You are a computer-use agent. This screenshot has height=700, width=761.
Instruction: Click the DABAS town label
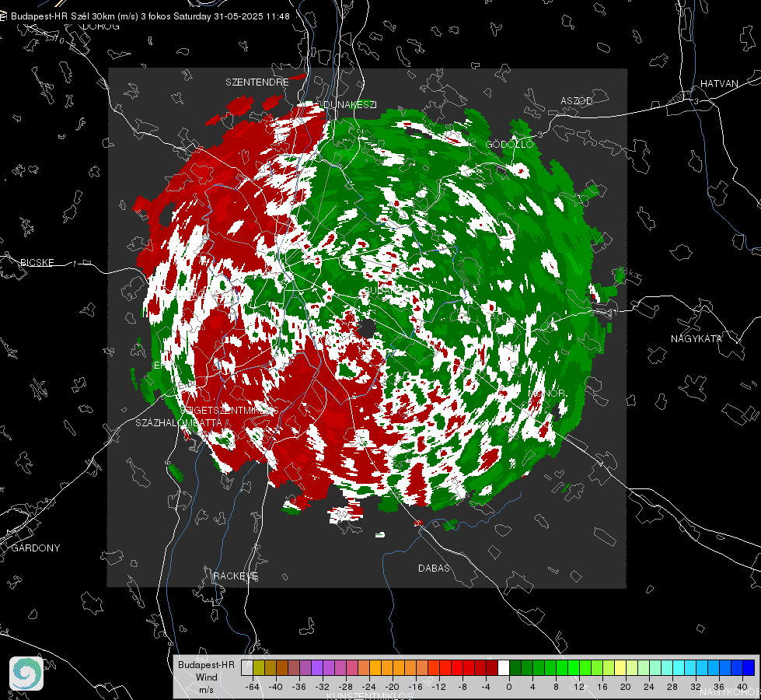pyautogui.click(x=434, y=568)
